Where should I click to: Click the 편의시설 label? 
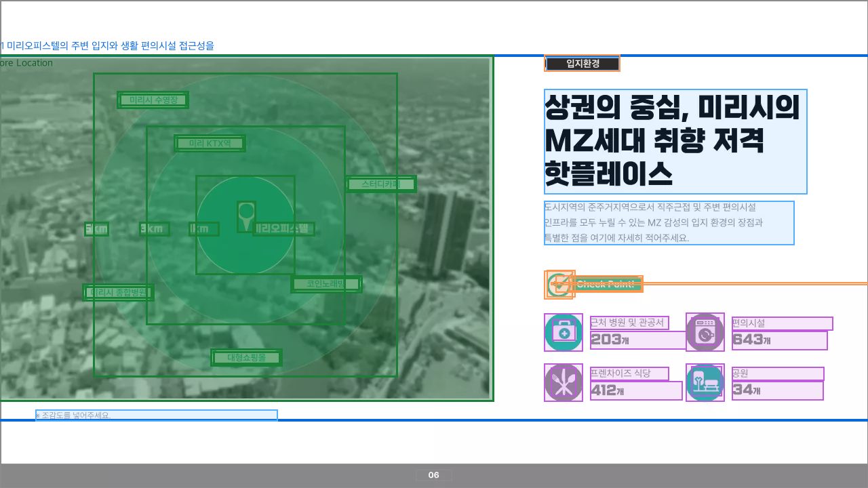pos(783,323)
